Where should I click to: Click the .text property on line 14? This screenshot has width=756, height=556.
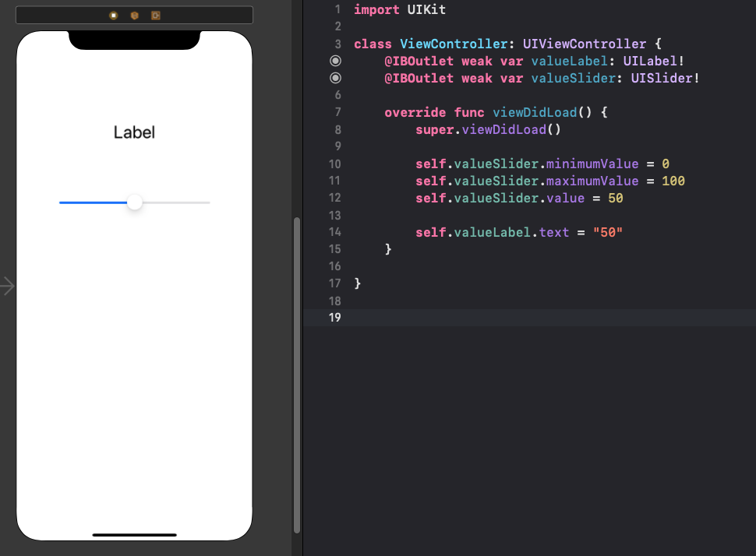pyautogui.click(x=553, y=233)
